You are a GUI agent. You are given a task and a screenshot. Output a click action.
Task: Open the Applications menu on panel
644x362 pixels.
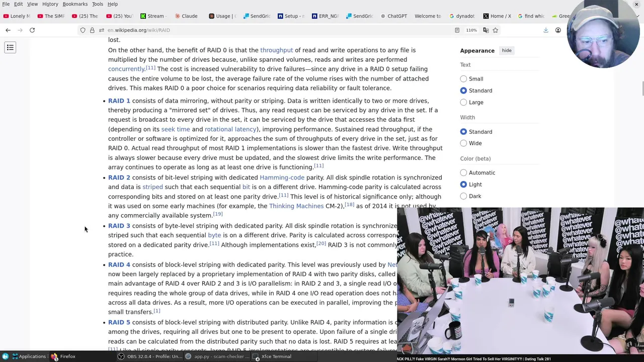(x=29, y=356)
